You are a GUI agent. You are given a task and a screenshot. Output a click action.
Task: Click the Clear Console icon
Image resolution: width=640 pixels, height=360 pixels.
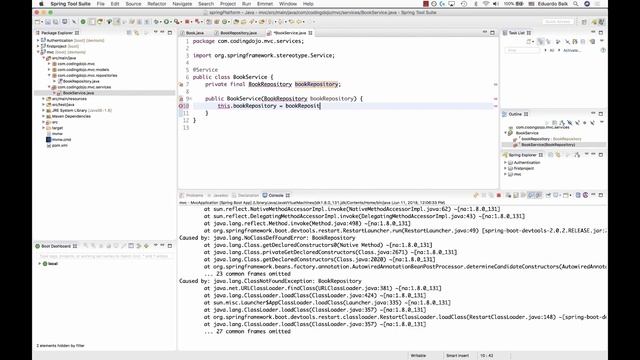(x=516, y=196)
